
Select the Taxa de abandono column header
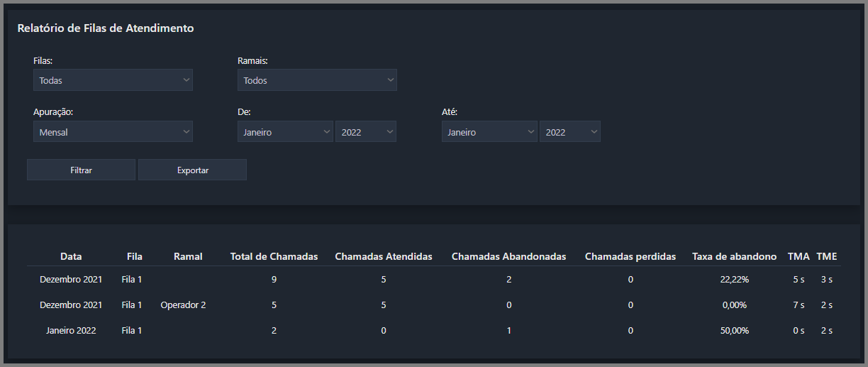735,256
